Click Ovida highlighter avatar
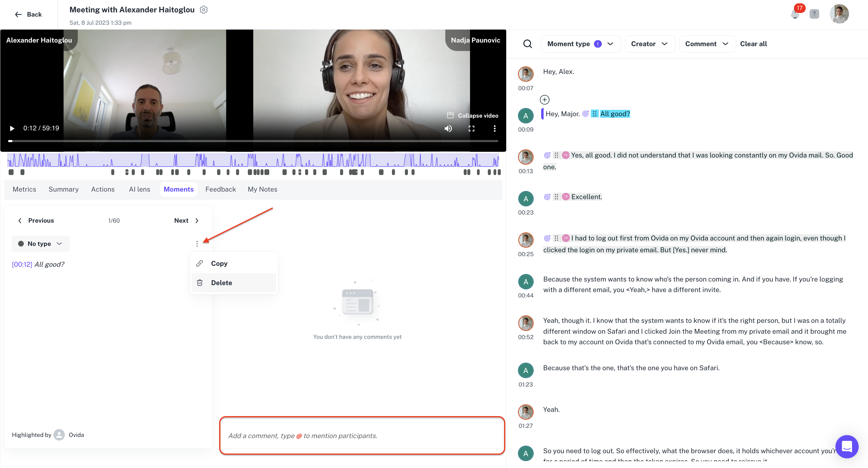Screen dimensions: 868x468 [x=59, y=435]
